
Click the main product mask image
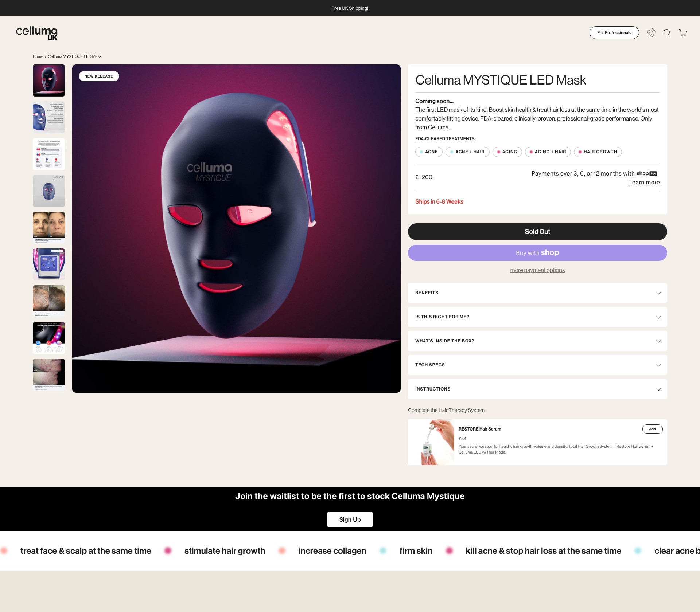[236, 228]
